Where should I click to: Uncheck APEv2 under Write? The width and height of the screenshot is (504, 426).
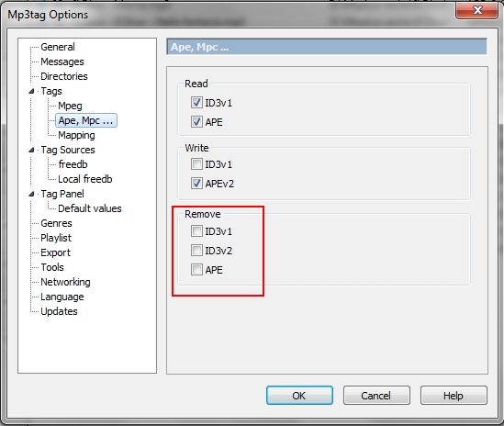click(196, 184)
